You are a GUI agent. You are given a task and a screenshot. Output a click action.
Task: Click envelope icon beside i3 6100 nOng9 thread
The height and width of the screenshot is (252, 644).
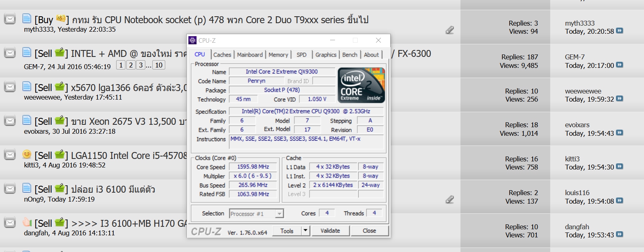click(10, 189)
